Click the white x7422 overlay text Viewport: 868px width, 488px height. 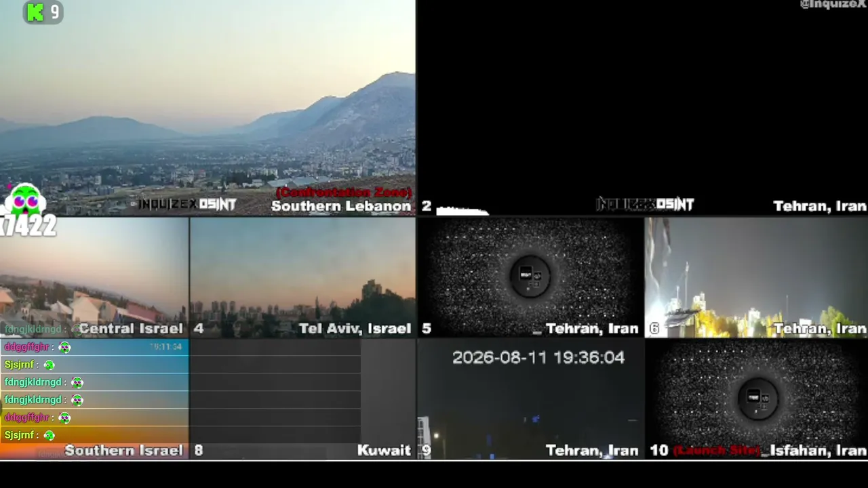[x=28, y=226]
